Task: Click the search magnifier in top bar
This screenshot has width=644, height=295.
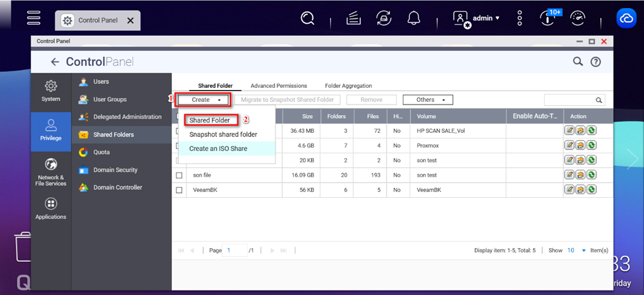Action: [x=307, y=19]
